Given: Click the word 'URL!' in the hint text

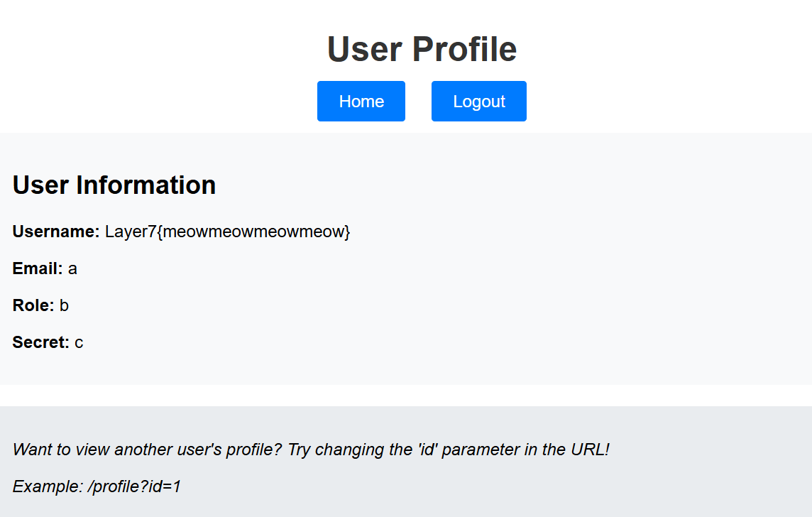Looking at the screenshot, I should 590,450.
